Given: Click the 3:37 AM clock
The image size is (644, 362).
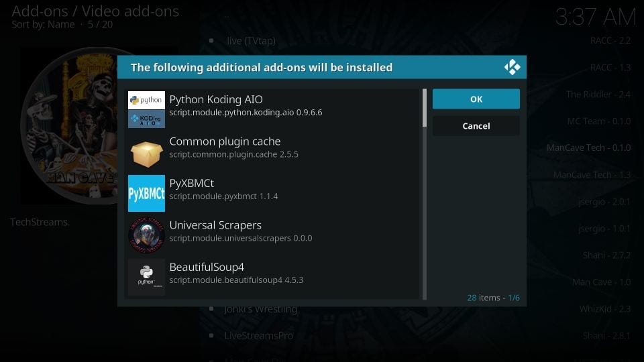Looking at the screenshot, I should click(596, 17).
